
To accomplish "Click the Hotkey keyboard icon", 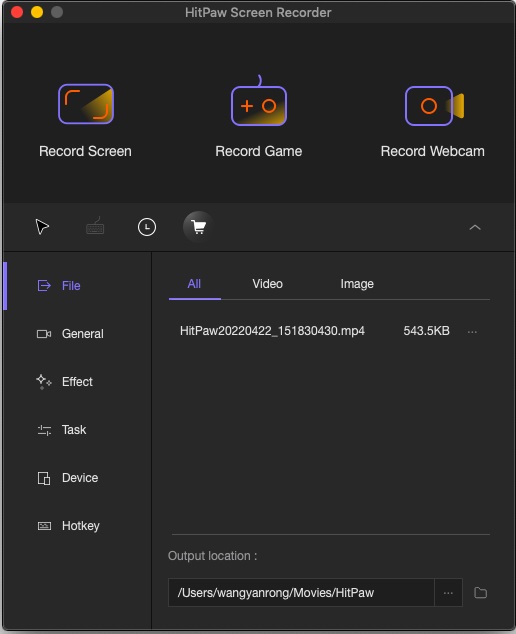I will pyautogui.click(x=44, y=526).
